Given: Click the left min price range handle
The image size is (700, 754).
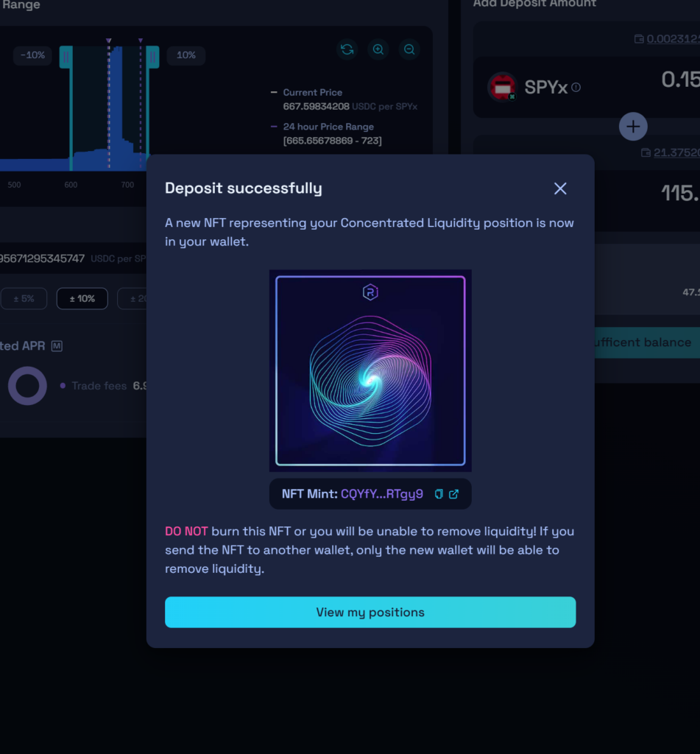Looking at the screenshot, I should pos(66,56).
